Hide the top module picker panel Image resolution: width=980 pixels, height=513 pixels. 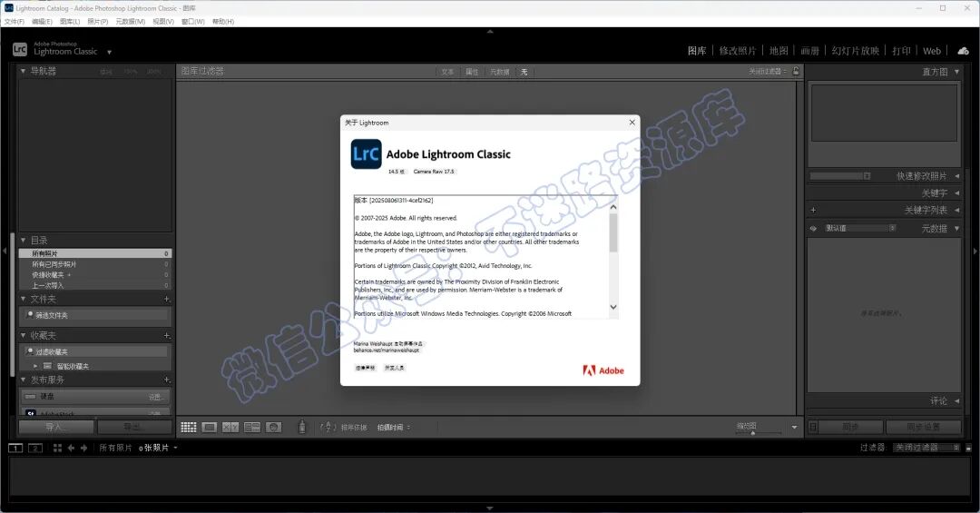coord(490,31)
